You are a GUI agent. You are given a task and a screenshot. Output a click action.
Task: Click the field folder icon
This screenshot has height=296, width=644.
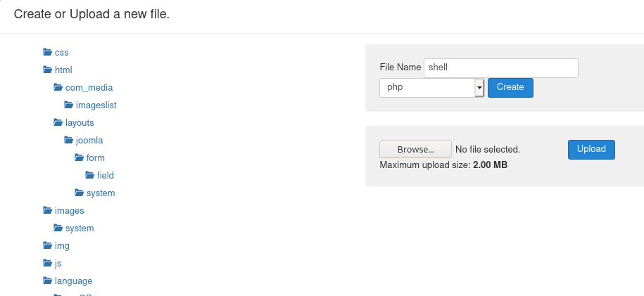coord(90,175)
